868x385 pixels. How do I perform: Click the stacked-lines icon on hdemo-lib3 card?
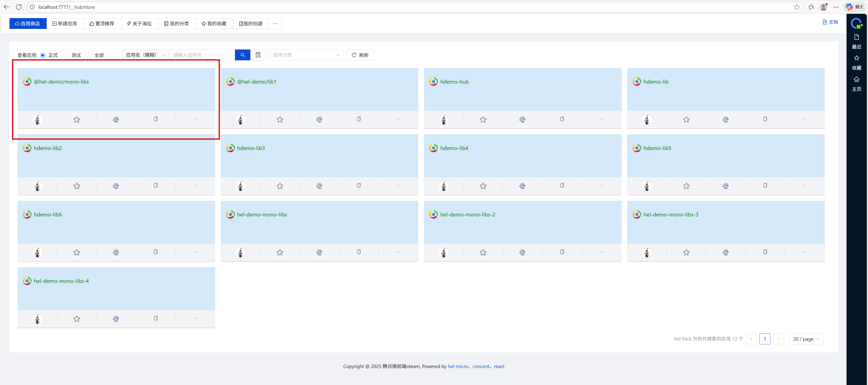click(x=319, y=186)
